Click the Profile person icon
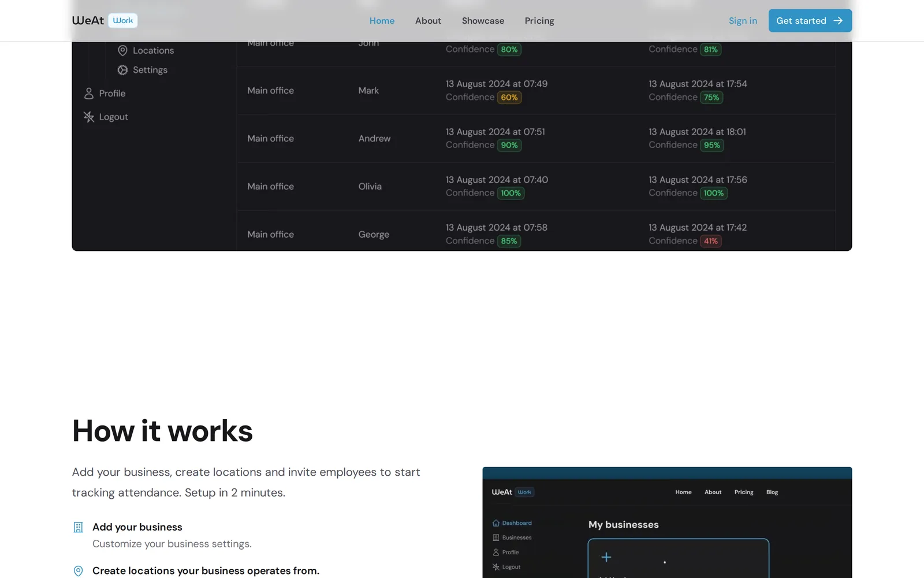Viewport: 924px width, 578px height. click(x=89, y=93)
